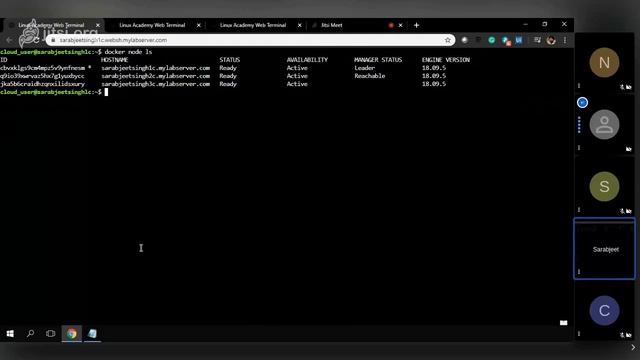The width and height of the screenshot is (640, 360).
Task: Click the blue extension icon in toolbar
Action: (519, 40)
